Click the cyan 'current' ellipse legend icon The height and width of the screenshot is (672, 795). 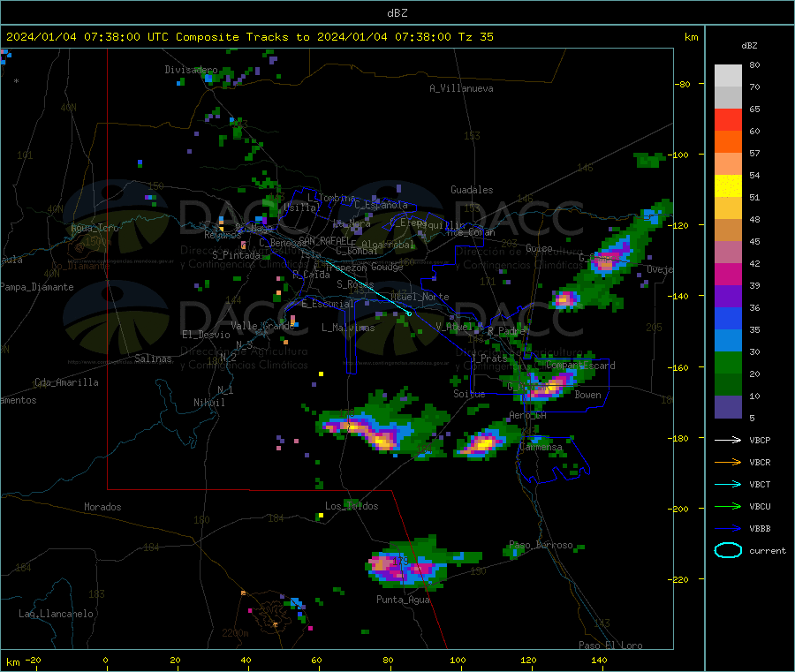728,550
